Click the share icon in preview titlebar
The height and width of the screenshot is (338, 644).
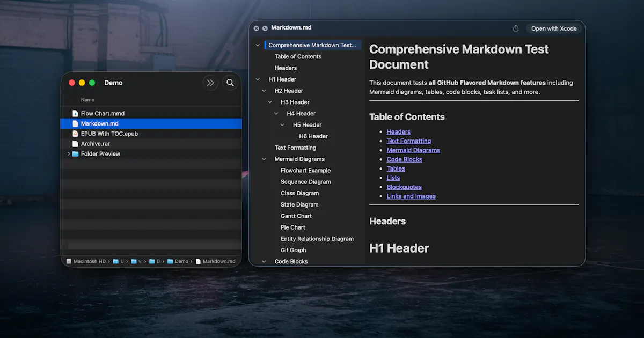pos(516,28)
